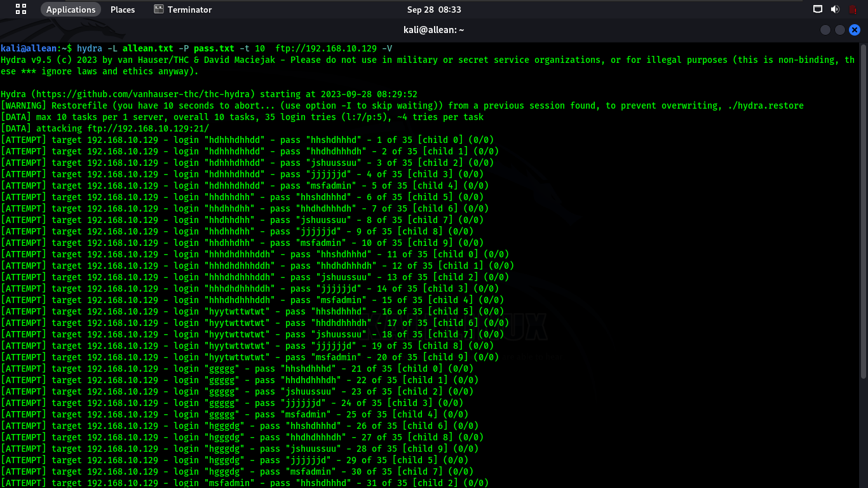
Task: Click the attempt line "11 of 35"
Action: 255,254
